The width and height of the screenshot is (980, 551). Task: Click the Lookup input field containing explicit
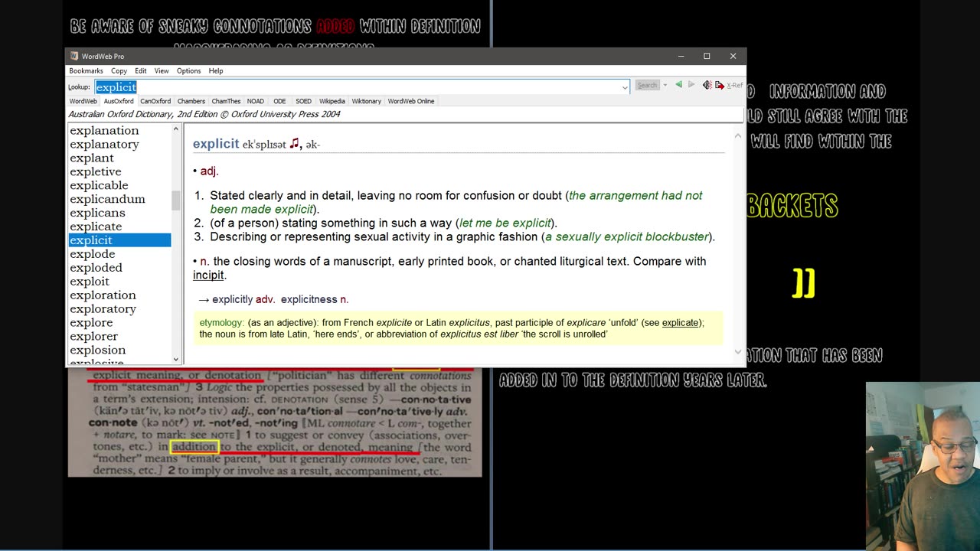(362, 86)
